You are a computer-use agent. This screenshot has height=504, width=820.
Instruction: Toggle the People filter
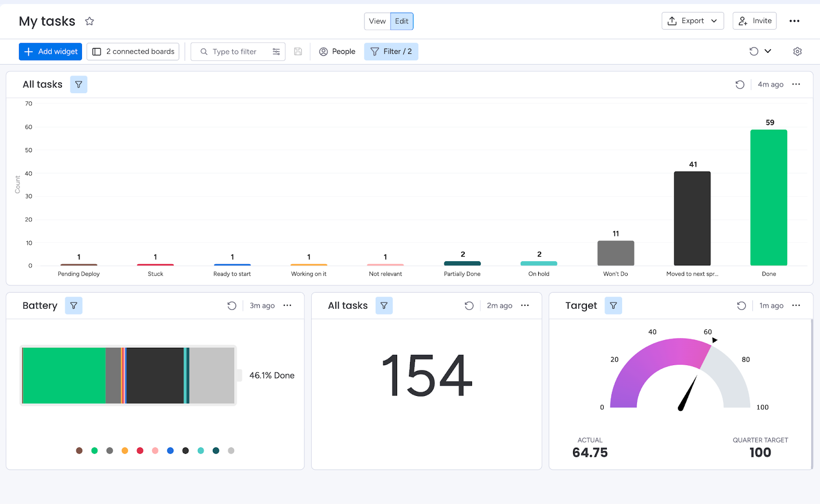(x=337, y=52)
